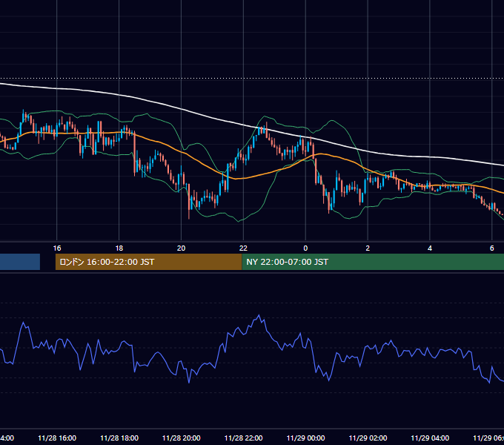Click the 11/28 18:00 time label
The image size is (504, 445).
point(119,438)
